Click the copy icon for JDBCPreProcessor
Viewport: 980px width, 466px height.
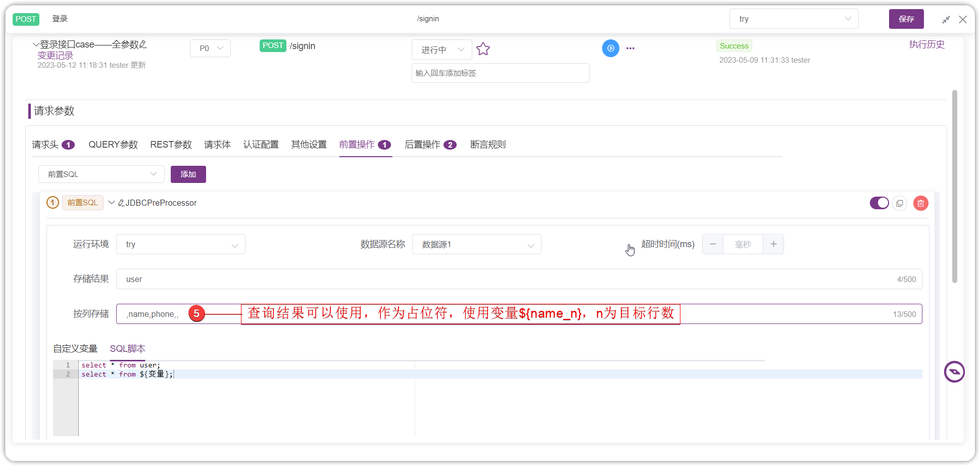(x=900, y=203)
